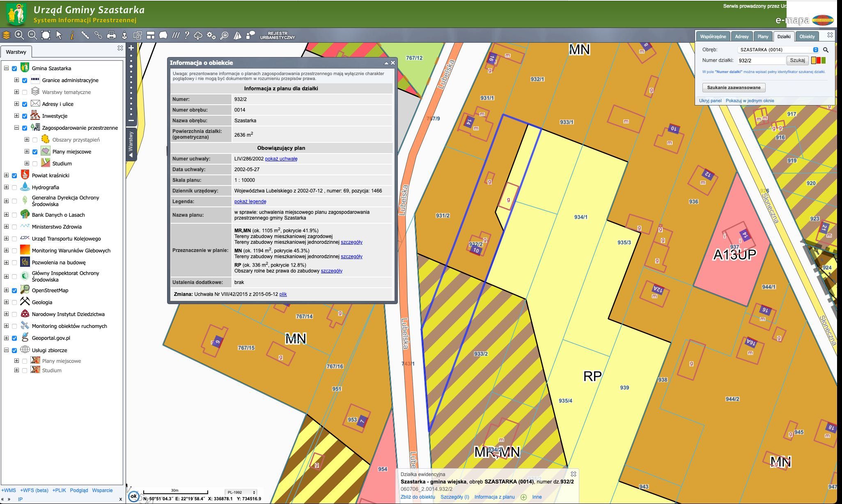842x504 pixels.
Task: Click the overlapping windows icon
Action: [x=138, y=35]
